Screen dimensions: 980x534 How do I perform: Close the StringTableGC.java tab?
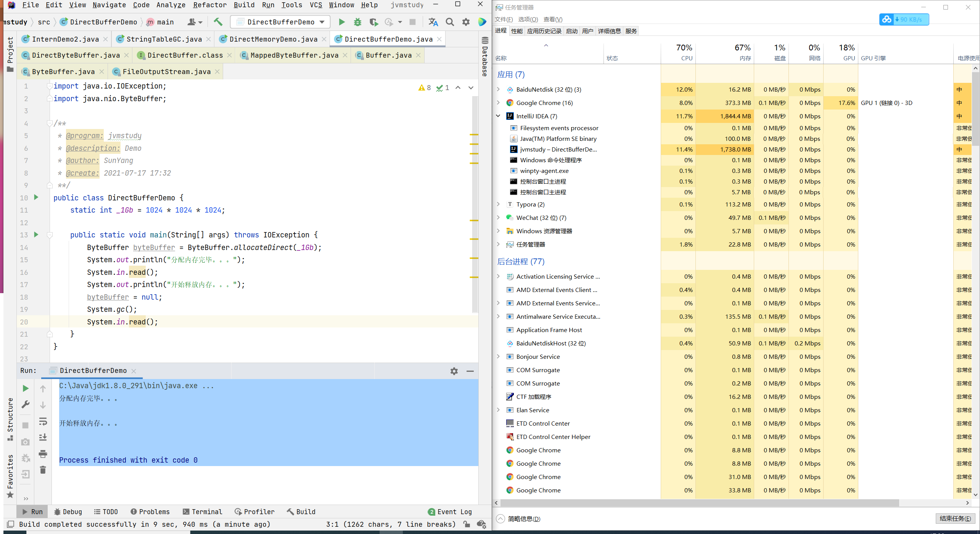point(208,39)
